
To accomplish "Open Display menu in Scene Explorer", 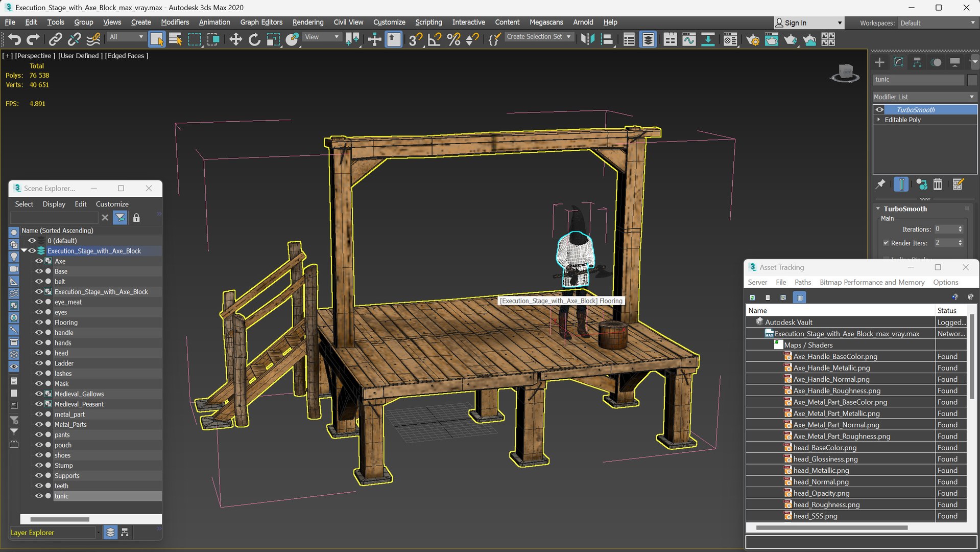I will pos(54,204).
